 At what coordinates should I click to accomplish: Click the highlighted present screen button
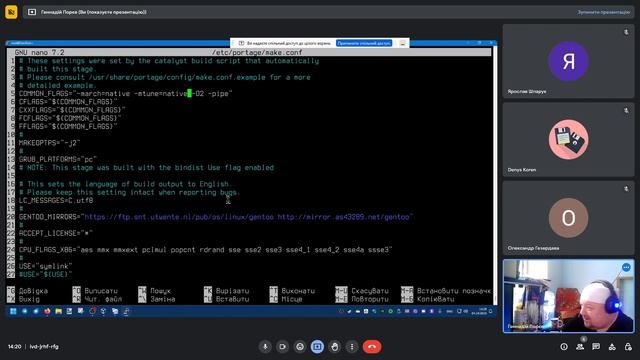(317, 347)
